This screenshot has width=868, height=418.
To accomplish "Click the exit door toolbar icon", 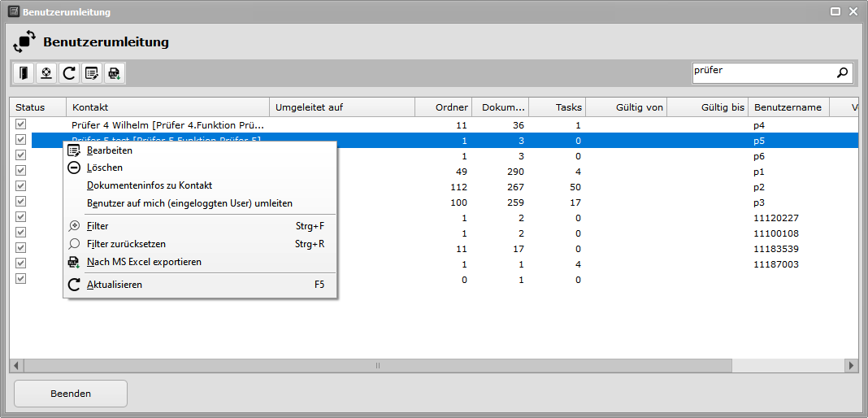I will 24,73.
